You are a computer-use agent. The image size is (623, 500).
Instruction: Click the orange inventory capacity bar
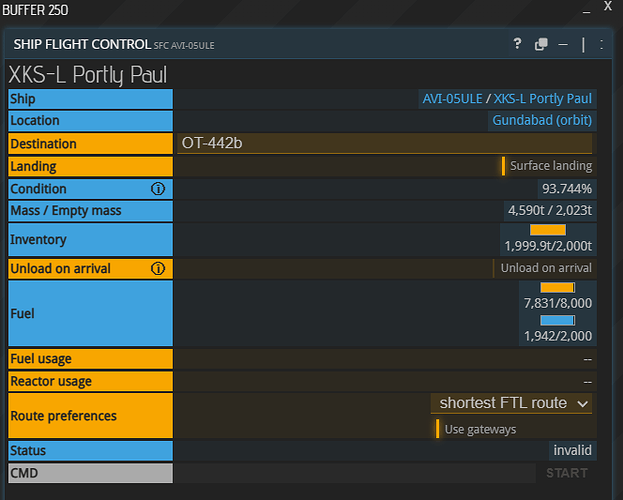[x=547, y=230]
